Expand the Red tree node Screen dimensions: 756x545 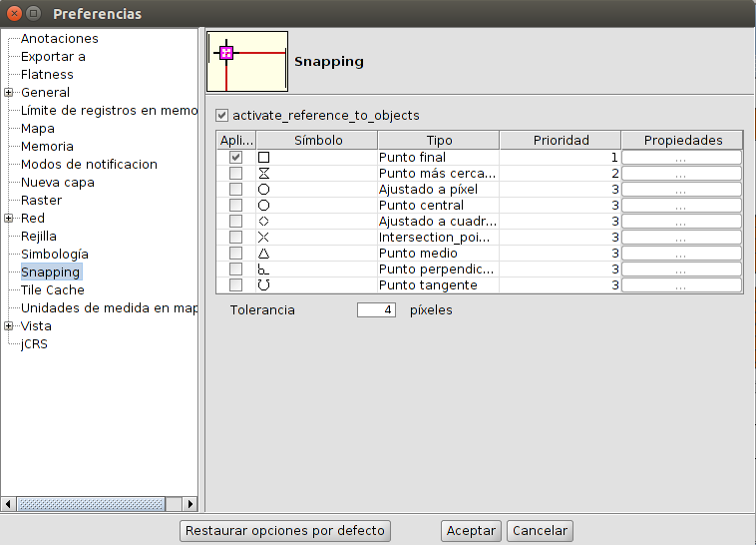pyautogui.click(x=8, y=219)
